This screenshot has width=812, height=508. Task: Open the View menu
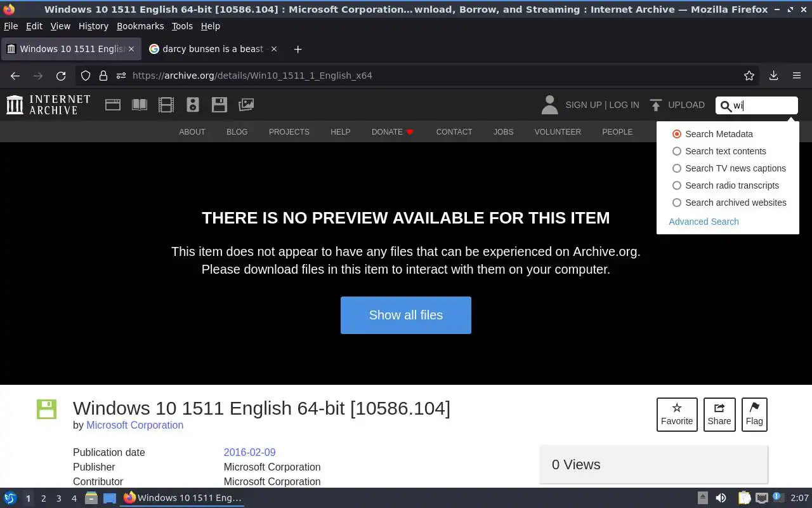point(60,26)
